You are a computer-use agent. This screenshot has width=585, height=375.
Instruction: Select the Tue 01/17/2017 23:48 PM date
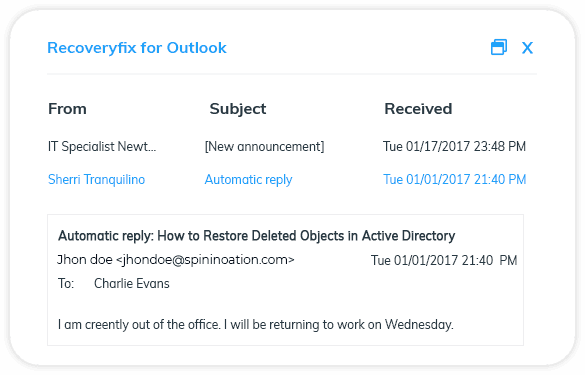point(454,146)
